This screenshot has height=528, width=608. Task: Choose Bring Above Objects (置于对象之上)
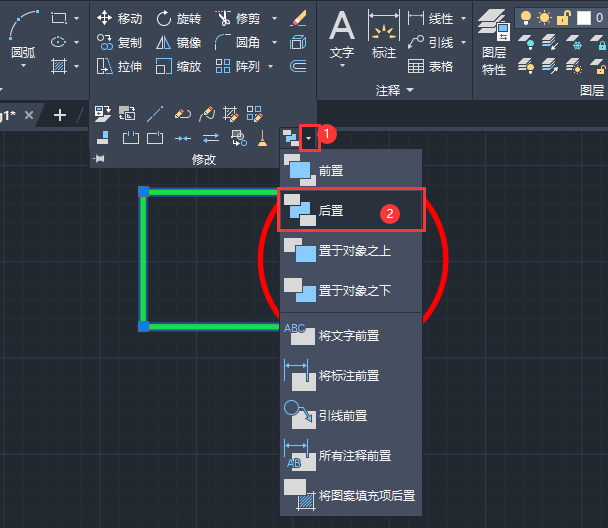point(351,250)
